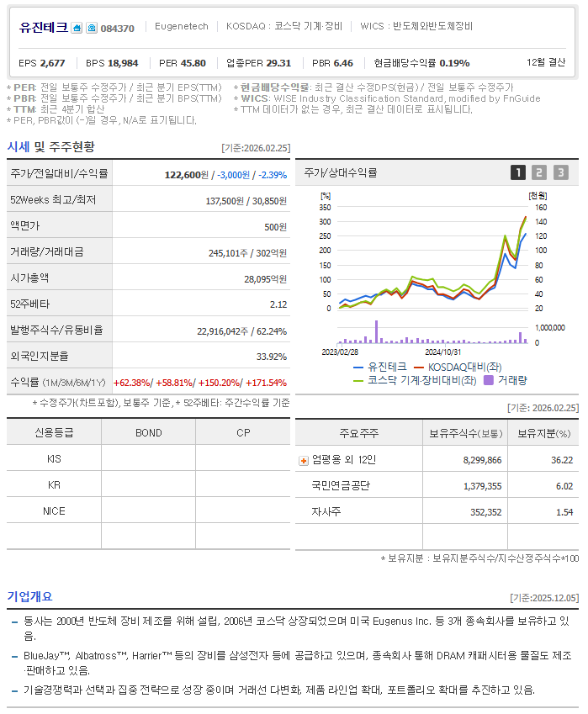Select the purple 거래량 legend swatch
Viewport: 588px width, 714px height.
[488, 380]
